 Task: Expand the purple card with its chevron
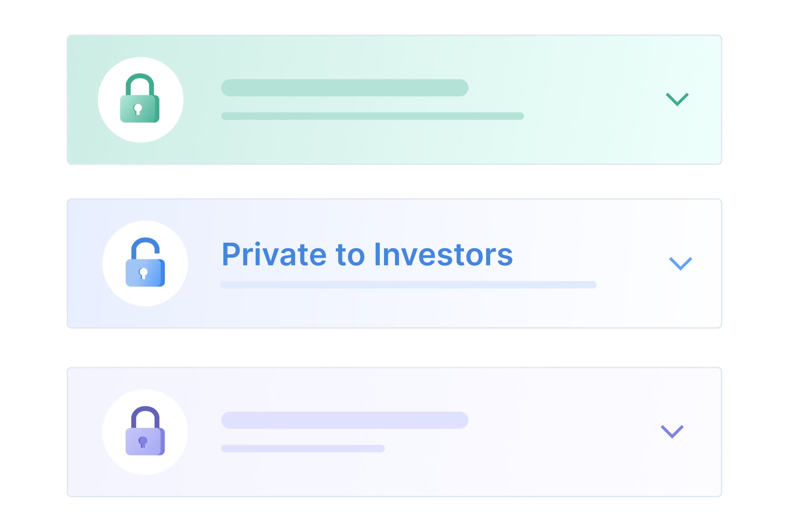(672, 432)
